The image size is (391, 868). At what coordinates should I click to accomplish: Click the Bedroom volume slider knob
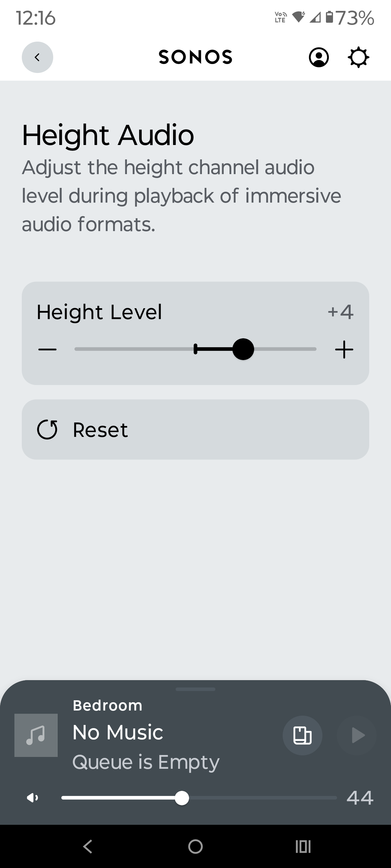[x=182, y=798]
